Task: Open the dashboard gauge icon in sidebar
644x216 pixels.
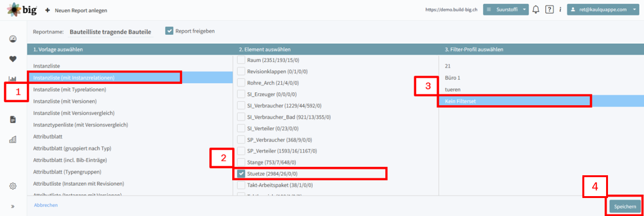Action: (13, 39)
